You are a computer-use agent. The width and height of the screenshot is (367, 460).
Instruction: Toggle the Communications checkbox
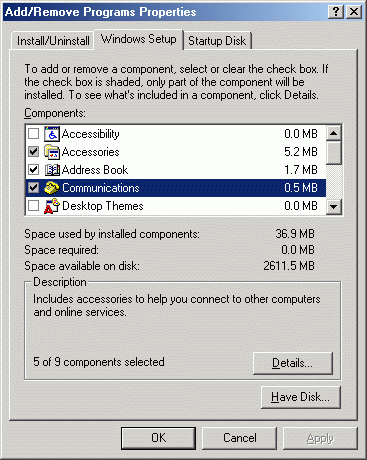[33, 188]
